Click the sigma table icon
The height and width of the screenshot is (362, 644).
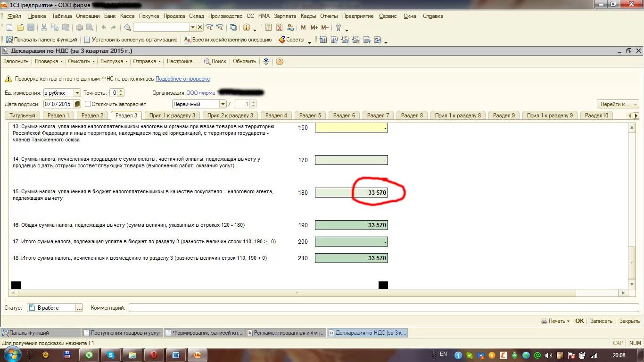coord(323,40)
